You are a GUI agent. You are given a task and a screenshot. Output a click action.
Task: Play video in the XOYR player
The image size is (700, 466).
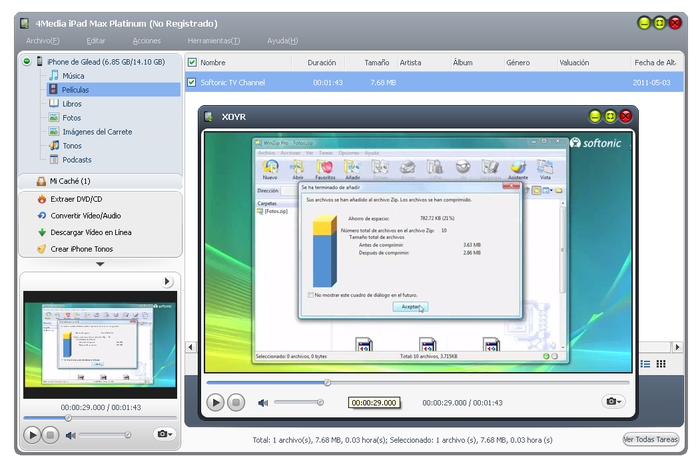(x=215, y=403)
